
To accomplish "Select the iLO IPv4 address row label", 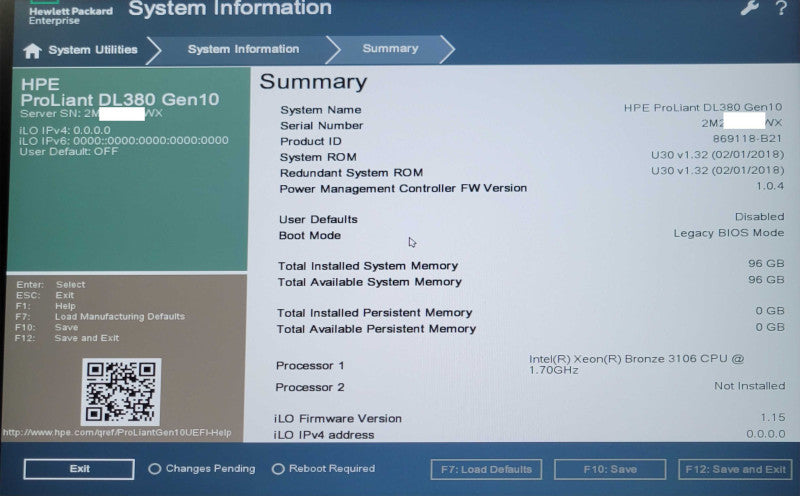I will [324, 435].
